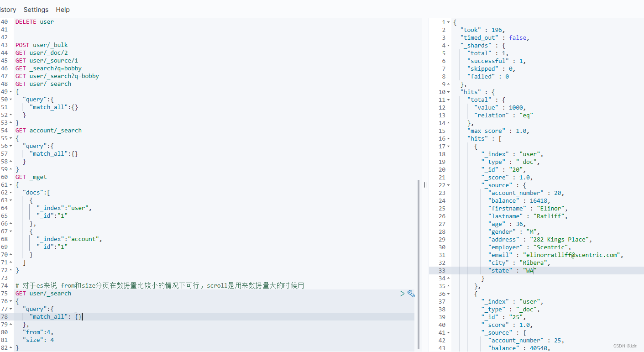Click the "from":4 line
The width and height of the screenshot is (644, 352).
coord(38,332)
